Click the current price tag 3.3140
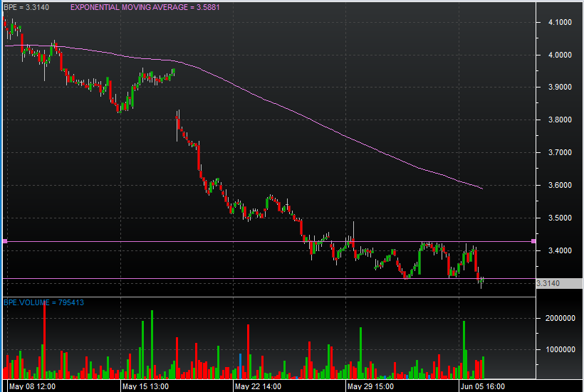Image resolution: width=584 pixels, height=392 pixels. 559,283
